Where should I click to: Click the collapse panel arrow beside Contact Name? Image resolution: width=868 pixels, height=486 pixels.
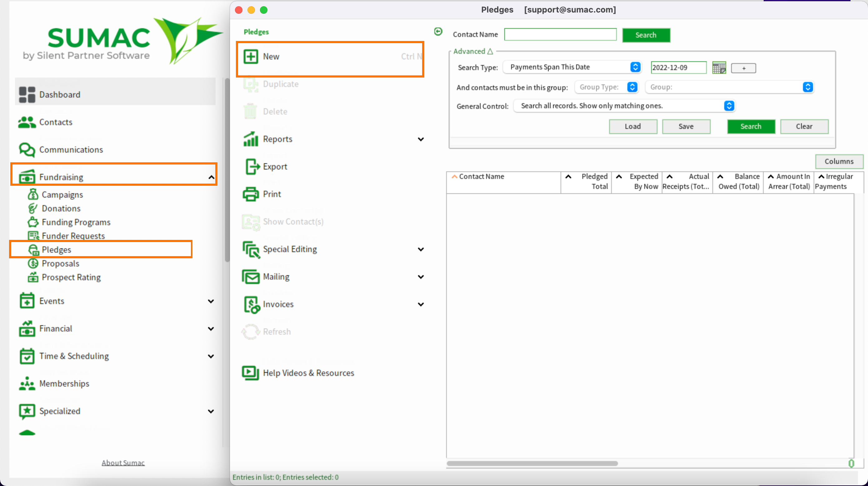tap(438, 31)
